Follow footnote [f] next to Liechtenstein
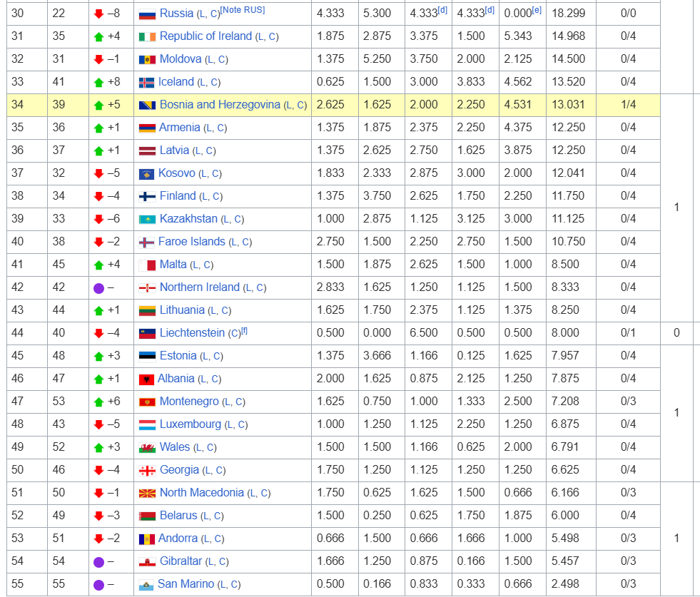The image size is (700, 597). [244, 331]
